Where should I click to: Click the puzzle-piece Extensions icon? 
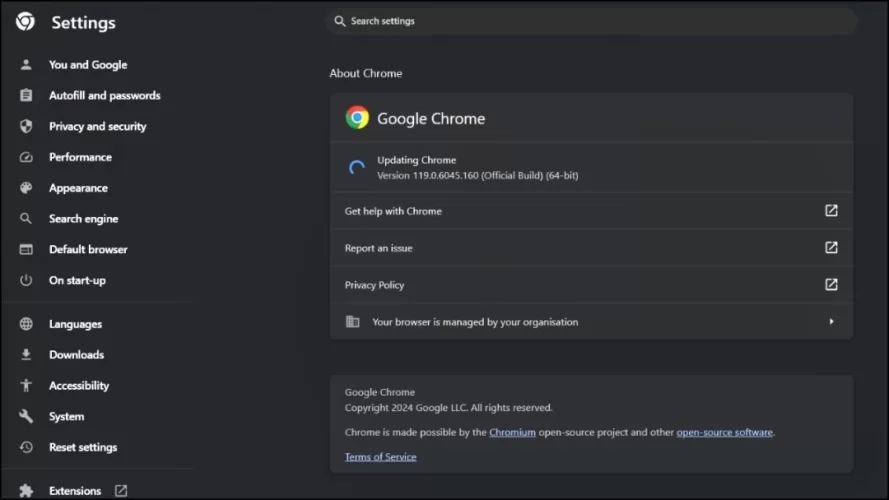pos(26,491)
